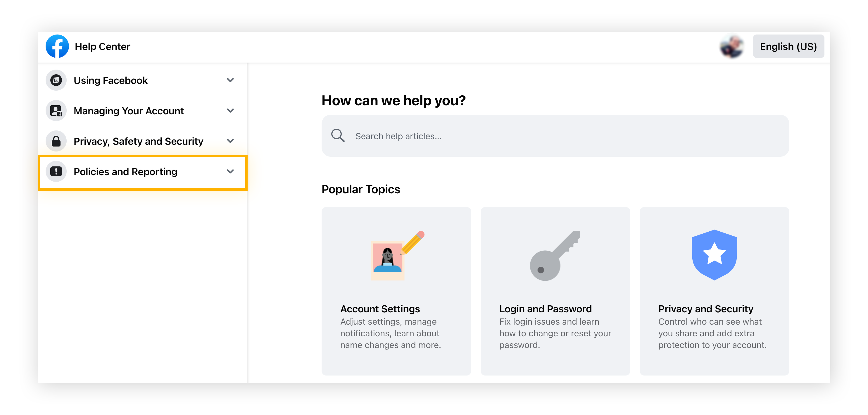This screenshot has width=868, height=415.
Task: Click the search magnifying glass icon
Action: click(337, 135)
